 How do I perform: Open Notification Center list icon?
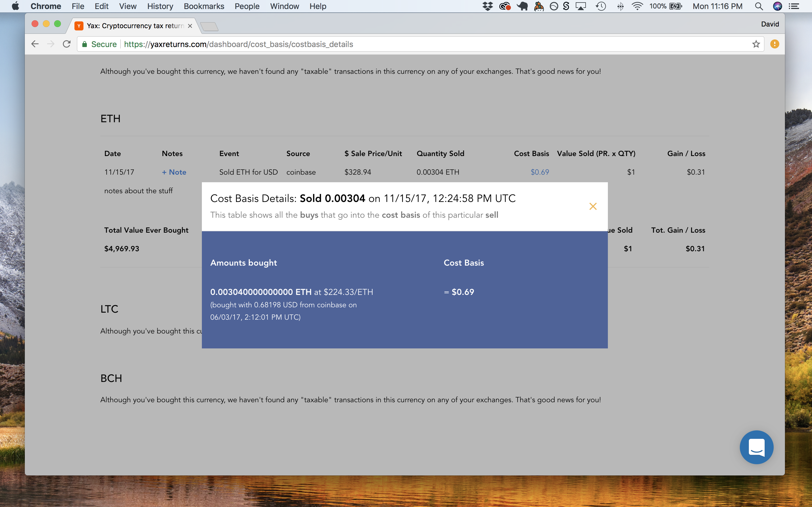[794, 6]
